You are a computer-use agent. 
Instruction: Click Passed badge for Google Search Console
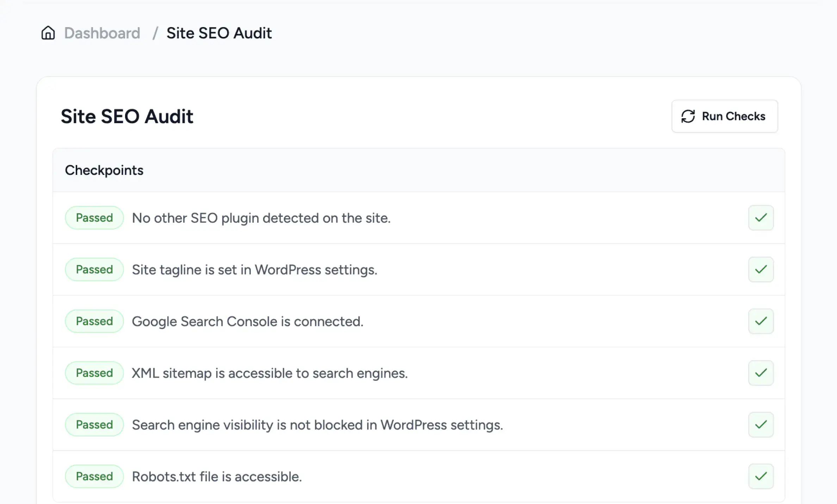(x=94, y=321)
